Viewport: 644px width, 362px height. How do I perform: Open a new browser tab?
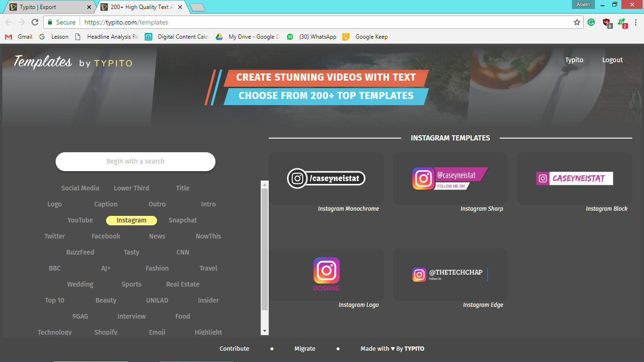[x=197, y=7]
